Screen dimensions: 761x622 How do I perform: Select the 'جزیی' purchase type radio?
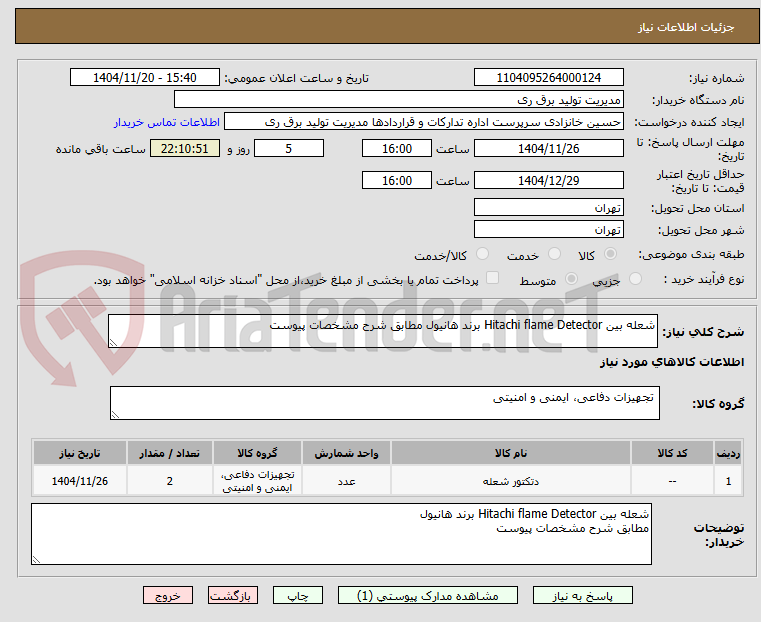tap(635, 279)
